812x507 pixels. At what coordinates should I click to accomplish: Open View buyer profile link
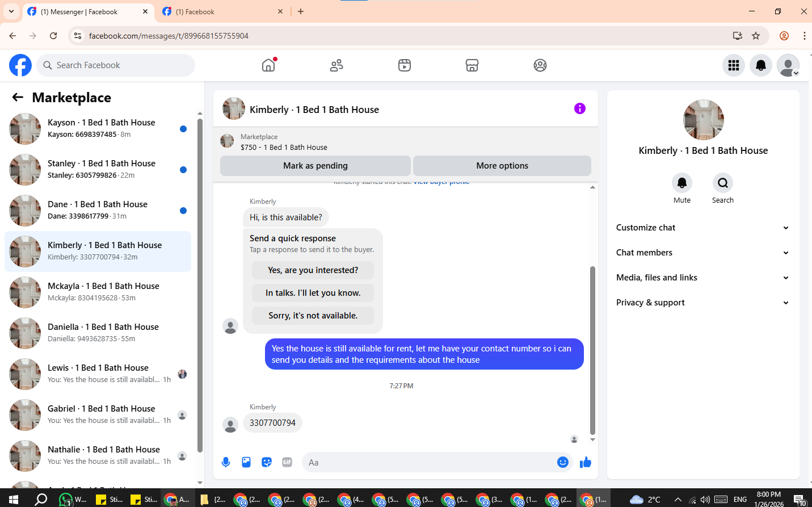point(441,182)
